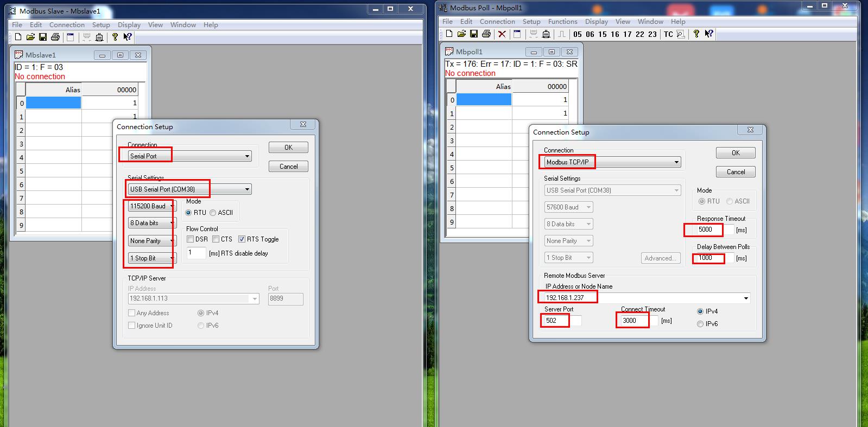868x427 pixels.
Task: Click the Open folder icon in Modbus Poll toolbar
Action: 461,34
